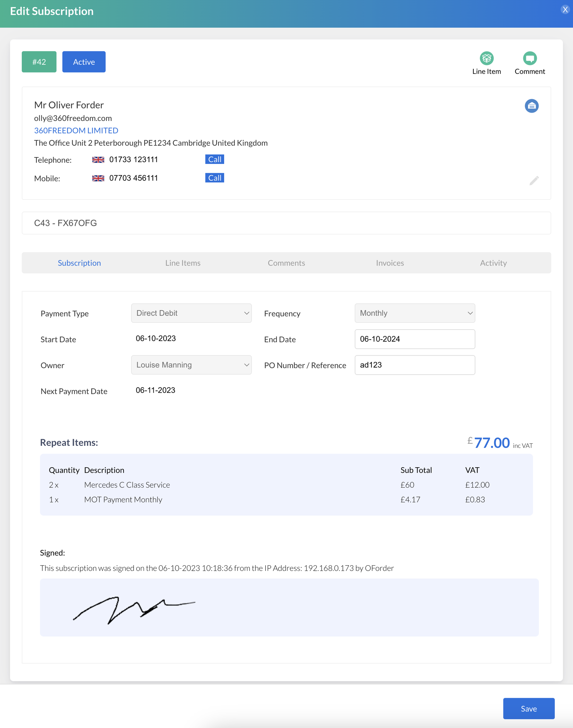573x728 pixels.
Task: Open the Comments tab
Action: (286, 263)
